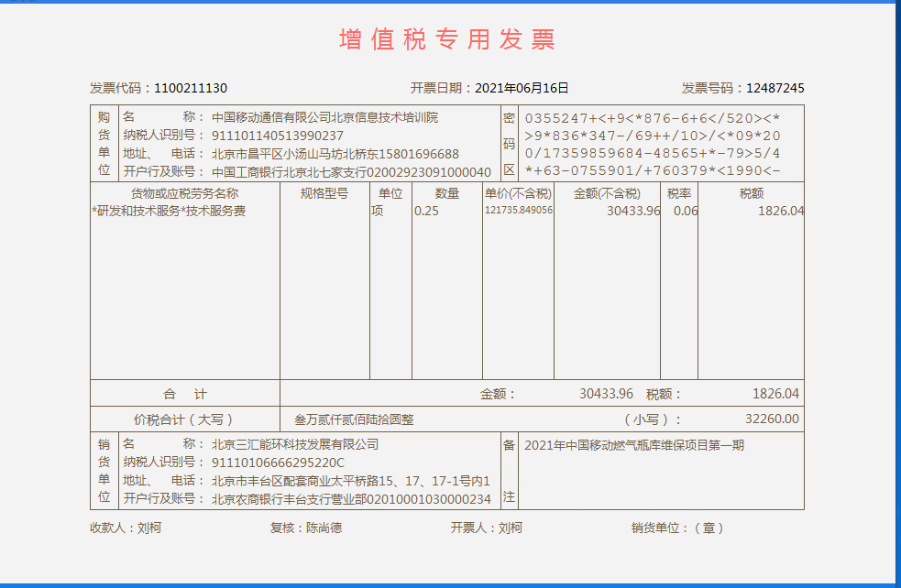Select the item row *研发和技术服务*技术服务费
This screenshot has width=901, height=588.
pos(170,212)
